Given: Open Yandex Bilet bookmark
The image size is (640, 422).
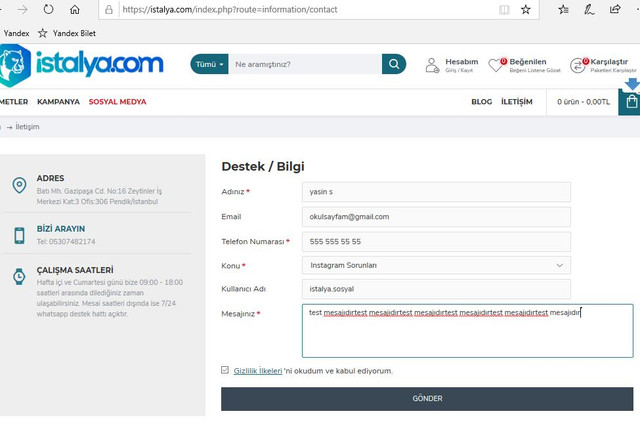Looking at the screenshot, I should click(67, 33).
